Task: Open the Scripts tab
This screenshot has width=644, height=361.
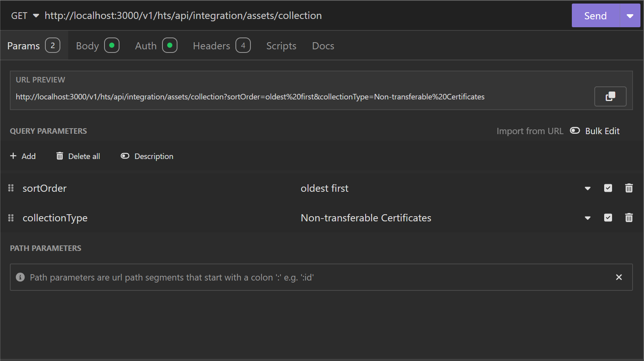Action: [x=281, y=45]
